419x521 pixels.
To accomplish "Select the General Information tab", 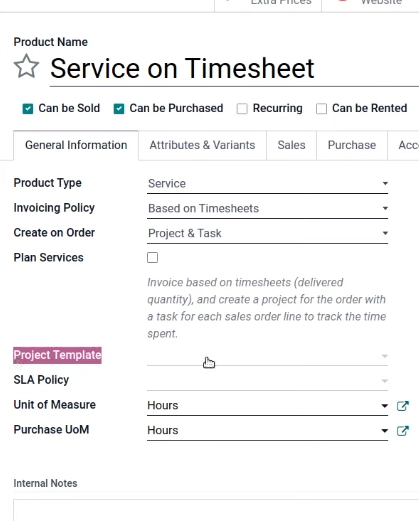I will pyautogui.click(x=76, y=145).
